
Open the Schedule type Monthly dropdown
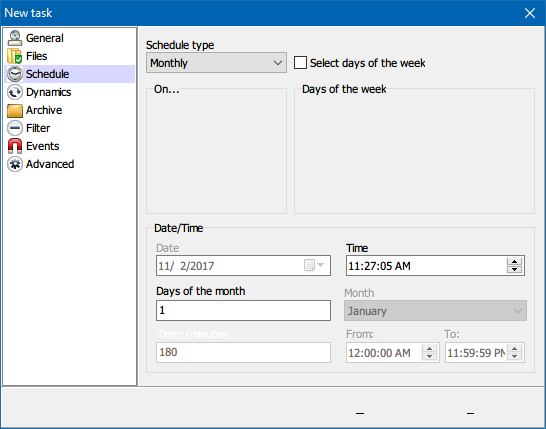pos(216,63)
